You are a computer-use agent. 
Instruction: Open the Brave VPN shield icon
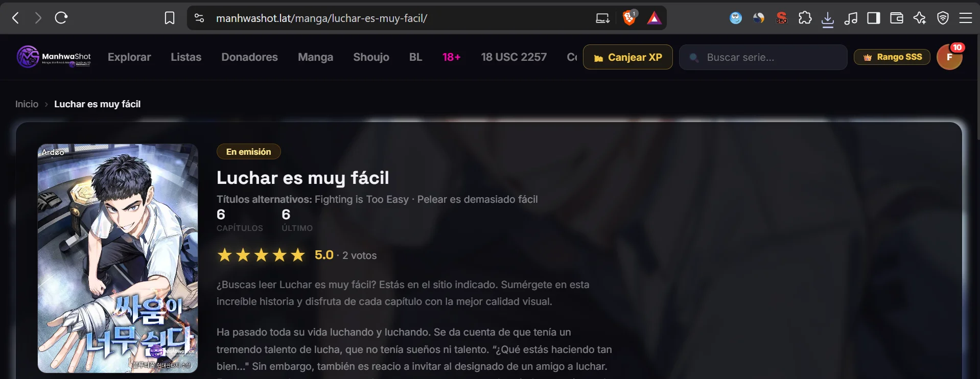point(943,18)
